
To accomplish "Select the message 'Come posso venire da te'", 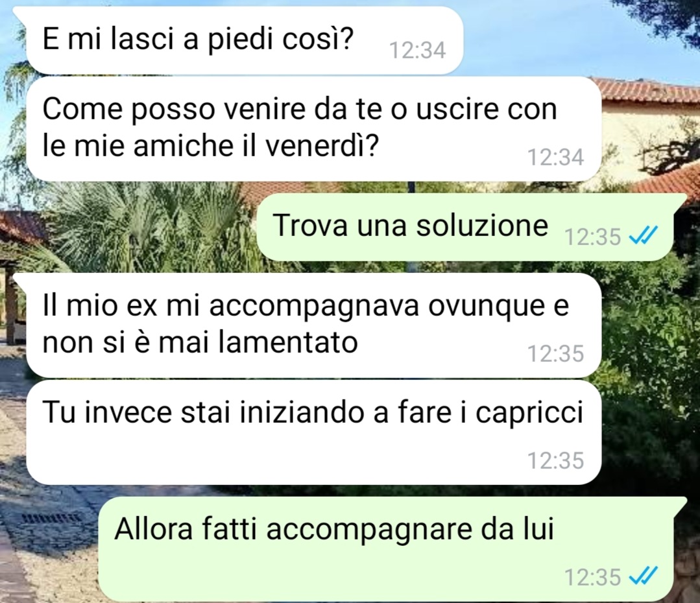I will click(x=314, y=129).
